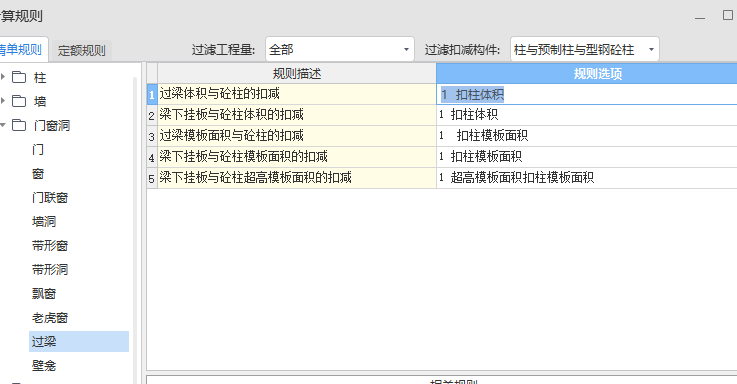
Task: Click the 柱 folder icon
Action: (x=19, y=77)
